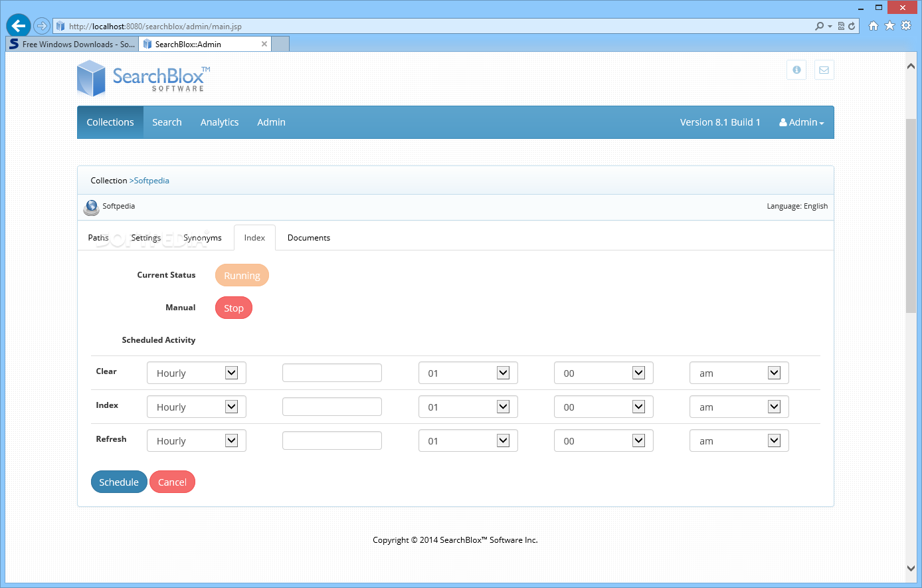Click the page scrollbar down arrow

point(911,568)
